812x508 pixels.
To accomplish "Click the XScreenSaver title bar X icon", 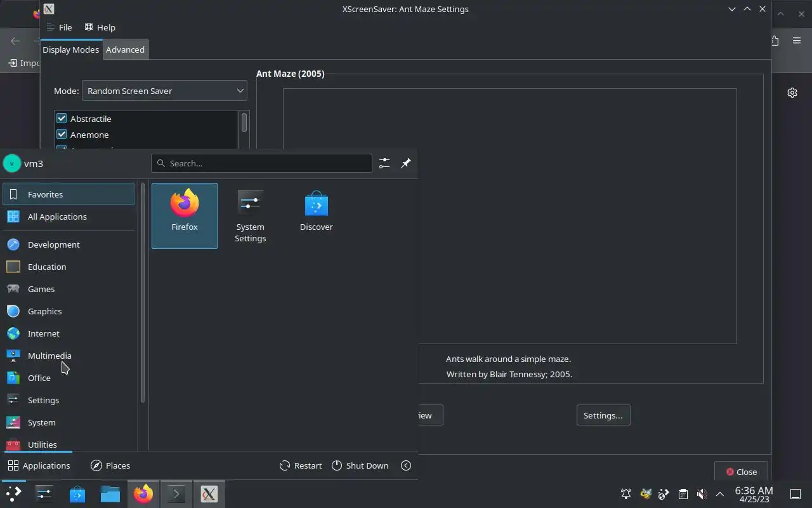I will tap(49, 9).
